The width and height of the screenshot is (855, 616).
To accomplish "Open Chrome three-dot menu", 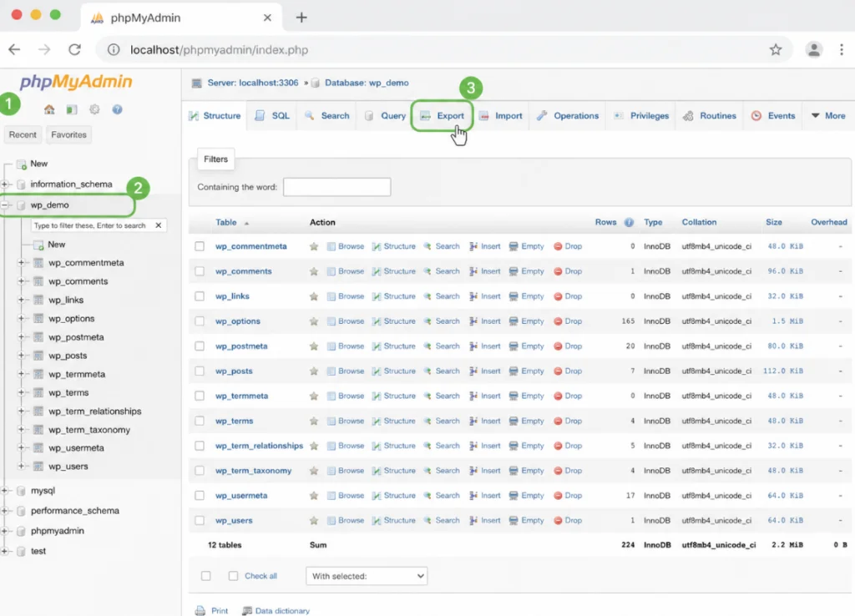I will pos(842,49).
